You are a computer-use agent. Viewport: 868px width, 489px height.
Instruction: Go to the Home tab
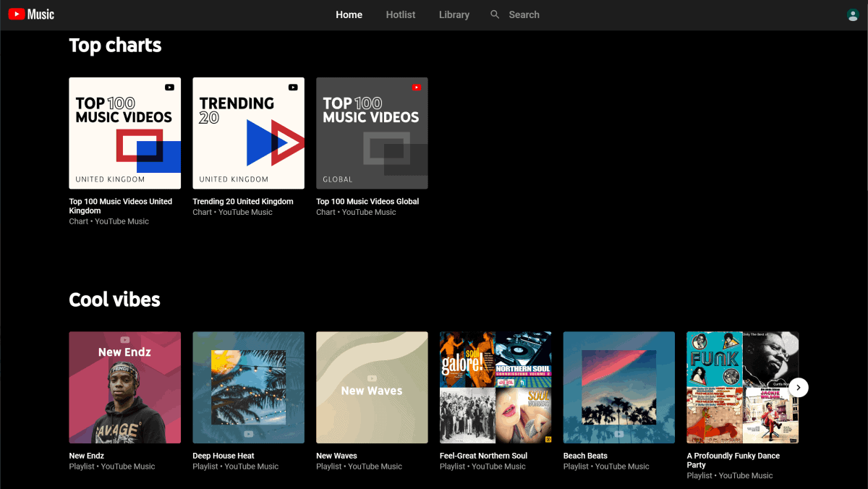pos(349,14)
